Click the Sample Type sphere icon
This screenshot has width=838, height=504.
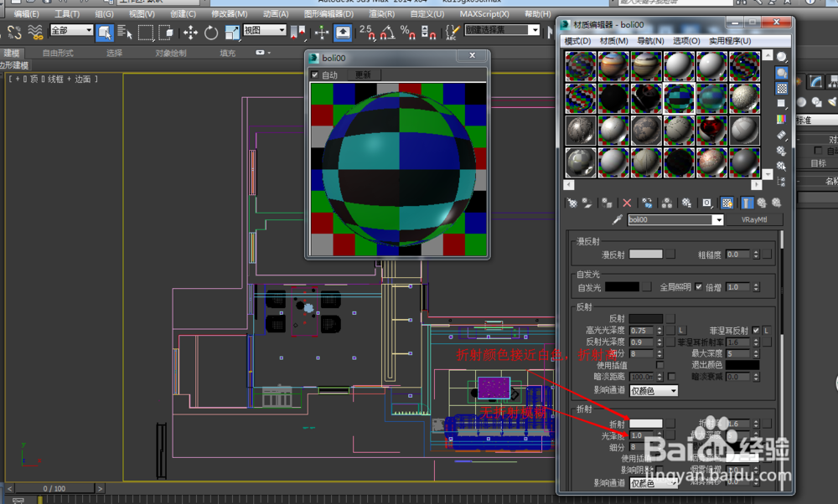781,57
